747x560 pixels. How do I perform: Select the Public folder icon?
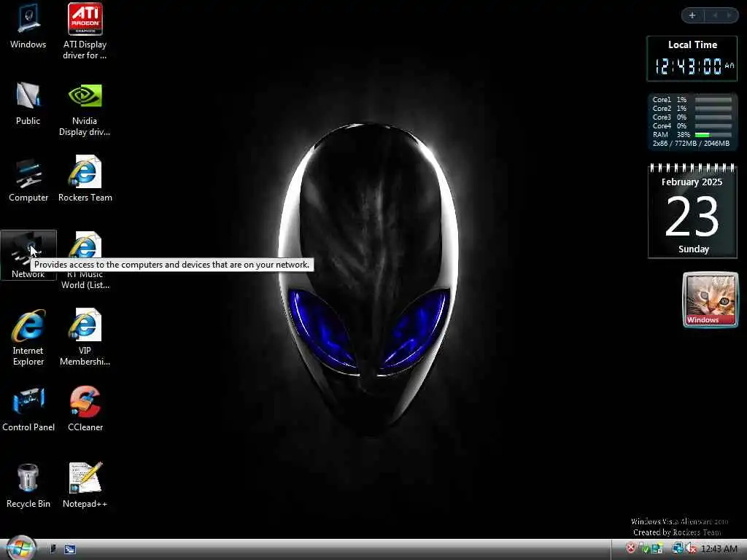click(x=28, y=103)
